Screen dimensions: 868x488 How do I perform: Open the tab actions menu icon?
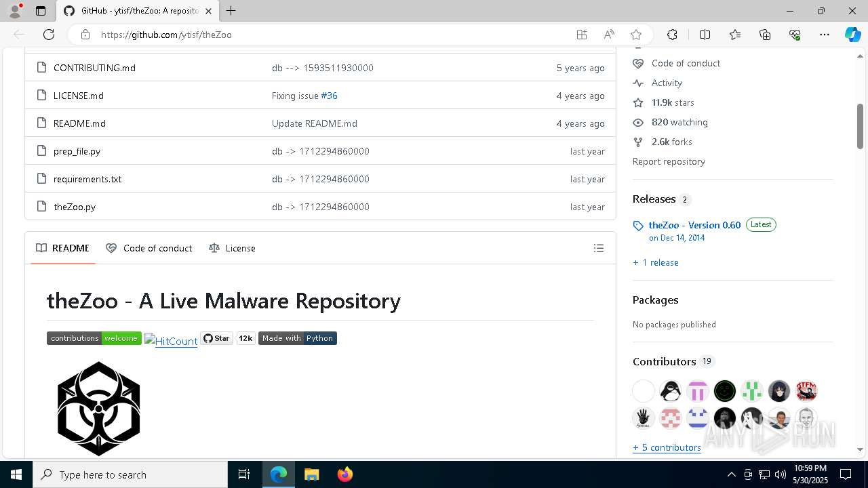click(x=41, y=11)
